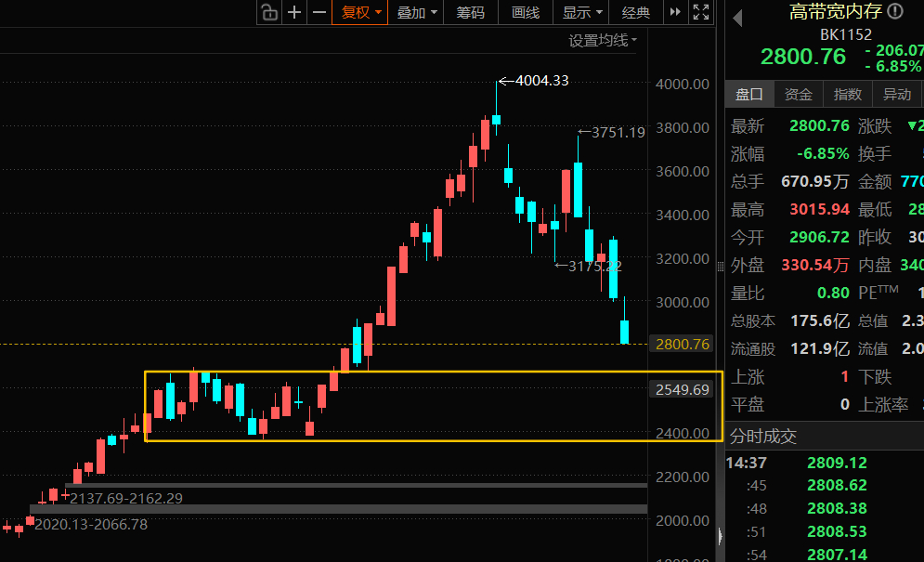The width and height of the screenshot is (924, 562).
Task: Click the 2020.13-2066.78 gap label
Action: 91,524
